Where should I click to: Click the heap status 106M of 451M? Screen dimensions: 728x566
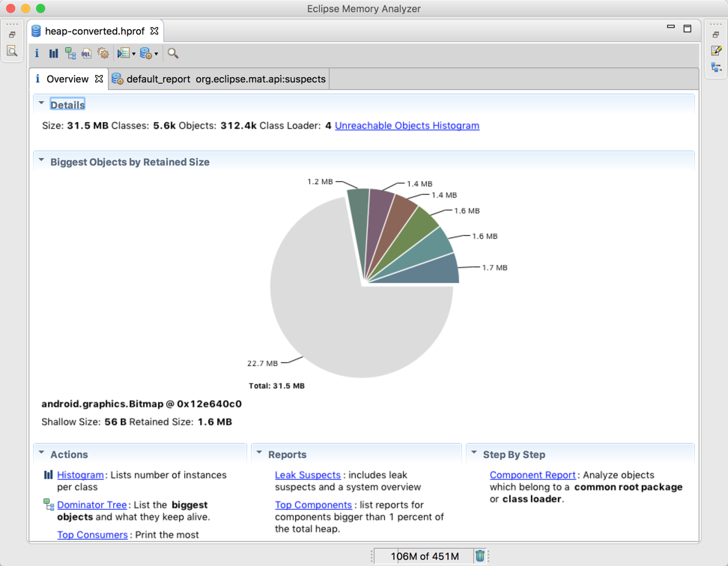pos(425,556)
